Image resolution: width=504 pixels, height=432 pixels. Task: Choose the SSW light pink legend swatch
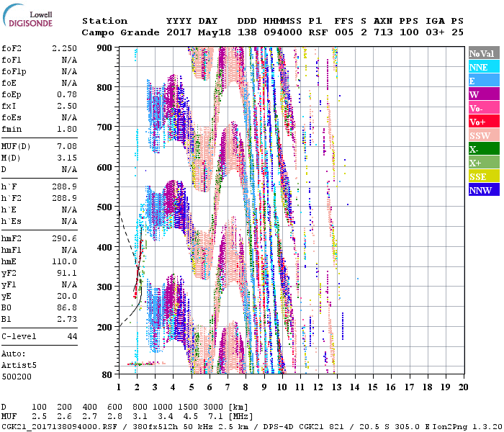(x=483, y=135)
